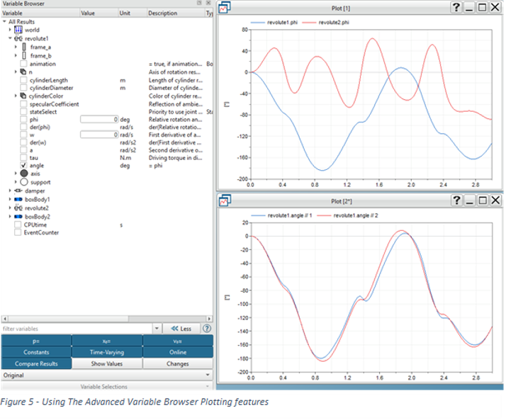Expand the Variable Selections section

(106, 386)
